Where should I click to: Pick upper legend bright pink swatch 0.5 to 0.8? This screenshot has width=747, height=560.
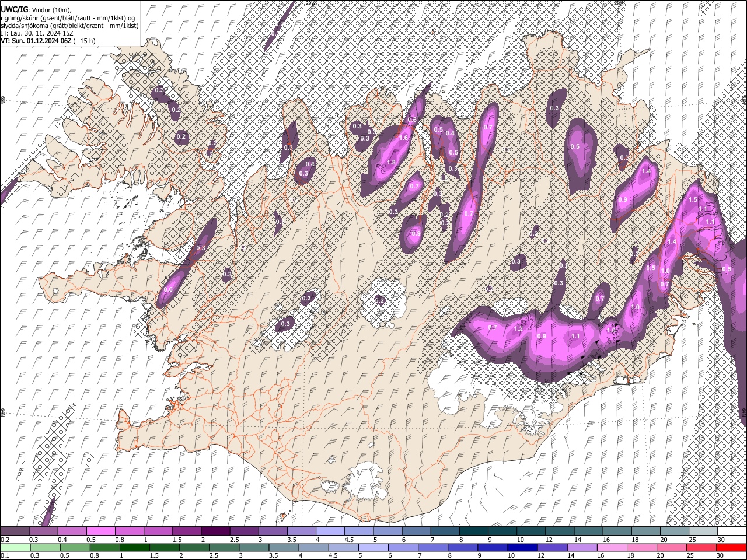tap(100, 531)
